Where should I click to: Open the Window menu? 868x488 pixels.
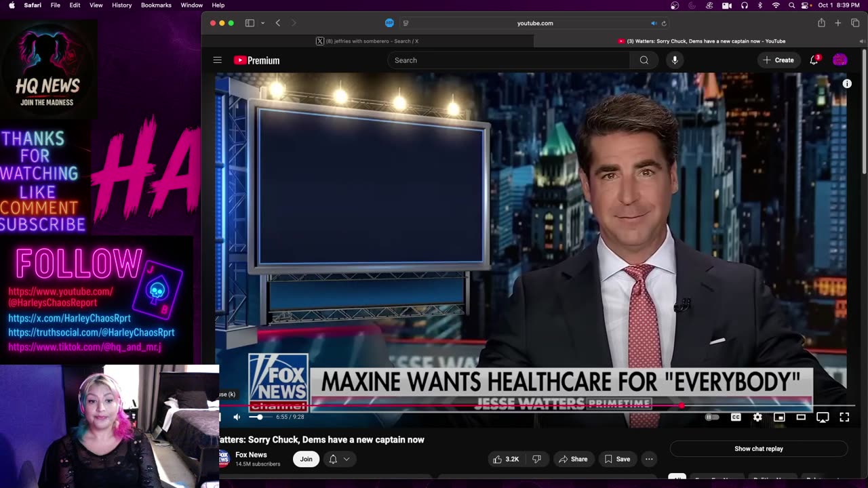pyautogui.click(x=192, y=5)
